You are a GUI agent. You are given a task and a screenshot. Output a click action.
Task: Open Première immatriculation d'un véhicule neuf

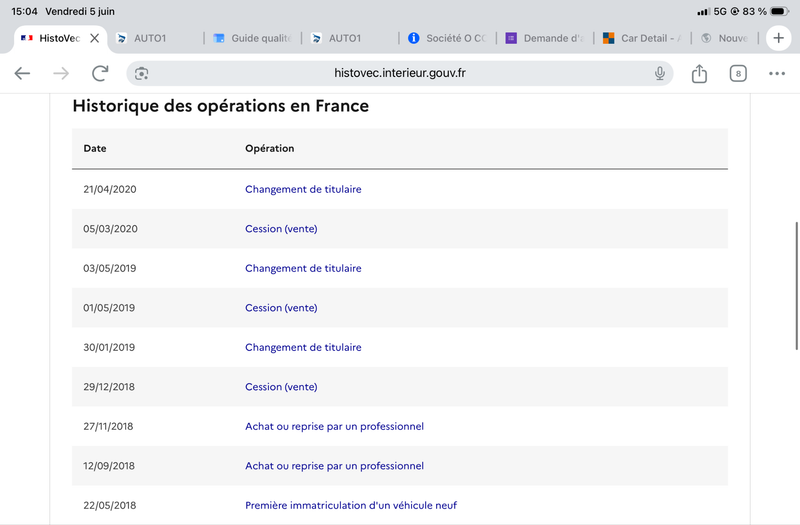pos(351,506)
